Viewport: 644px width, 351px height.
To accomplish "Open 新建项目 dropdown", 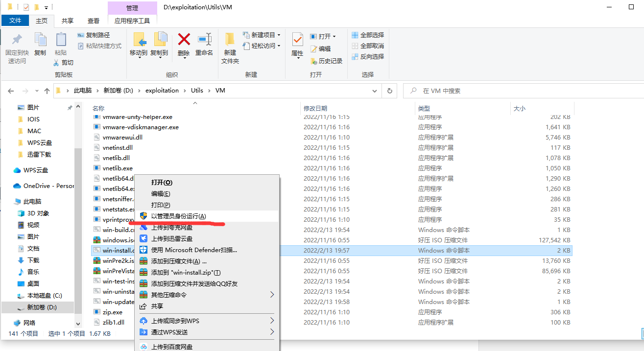I will (262, 35).
